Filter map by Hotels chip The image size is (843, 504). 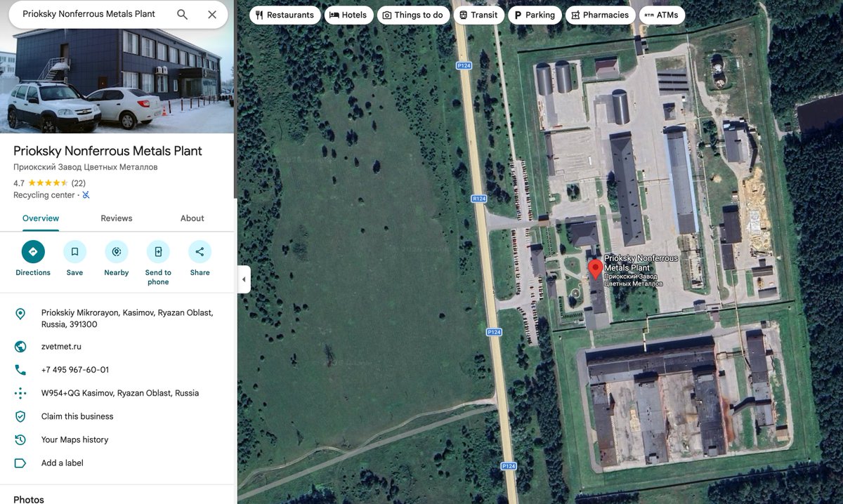click(x=348, y=15)
